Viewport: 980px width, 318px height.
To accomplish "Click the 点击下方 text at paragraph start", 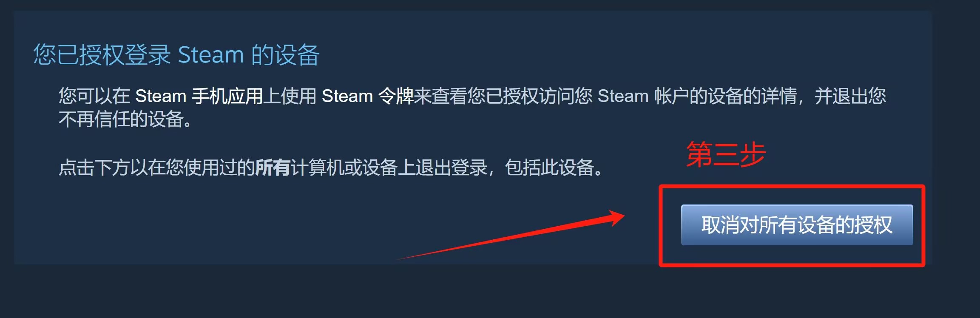I will (x=94, y=168).
